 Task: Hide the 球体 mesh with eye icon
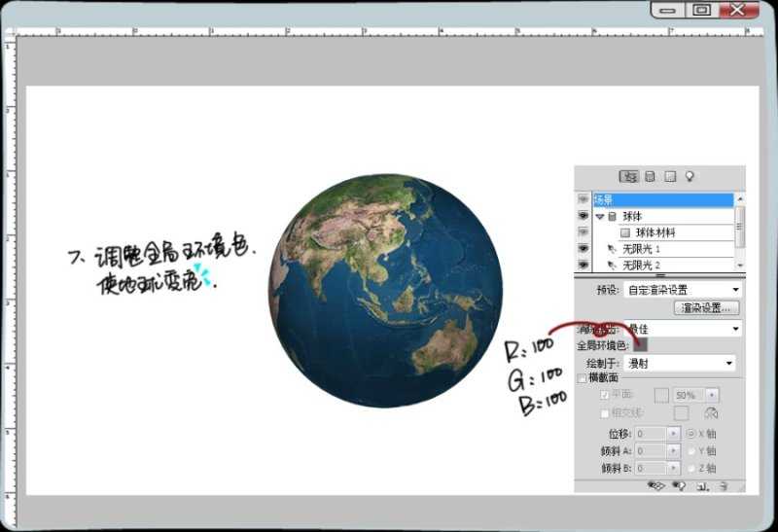click(583, 216)
